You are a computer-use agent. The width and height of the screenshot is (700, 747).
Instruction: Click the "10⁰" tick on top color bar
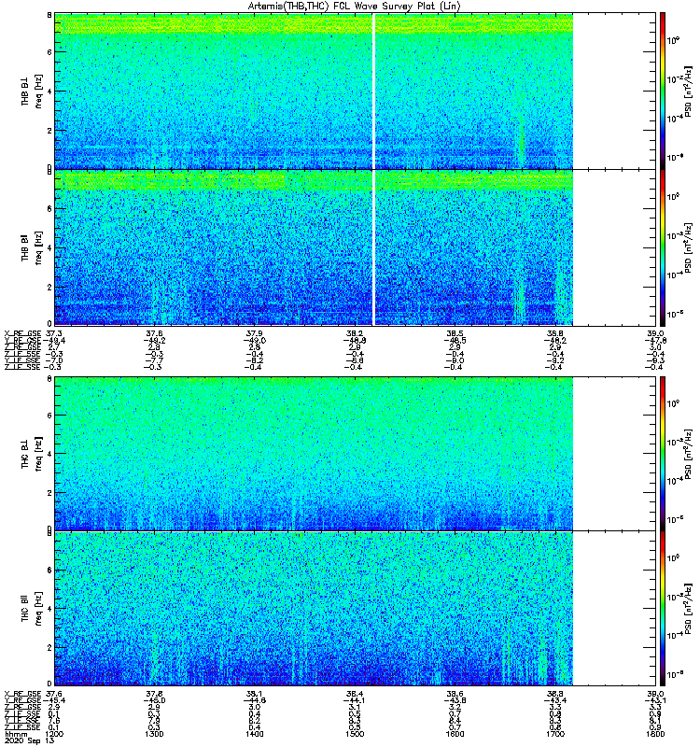673,40
